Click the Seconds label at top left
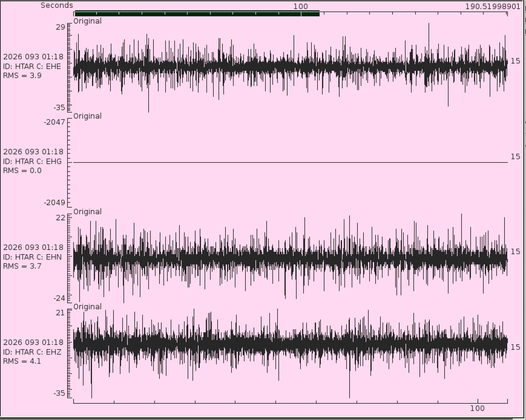The image size is (526, 420). pos(57,5)
